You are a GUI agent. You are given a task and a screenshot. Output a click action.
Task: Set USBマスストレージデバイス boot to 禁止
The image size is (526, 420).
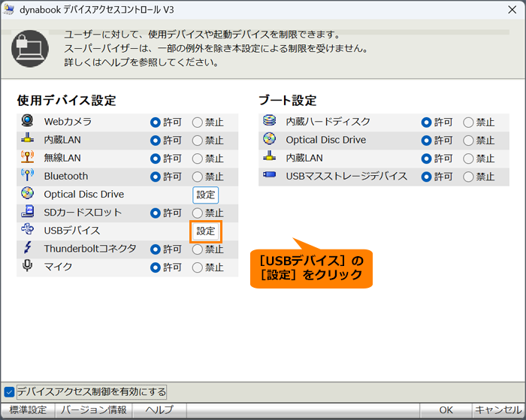tap(468, 177)
